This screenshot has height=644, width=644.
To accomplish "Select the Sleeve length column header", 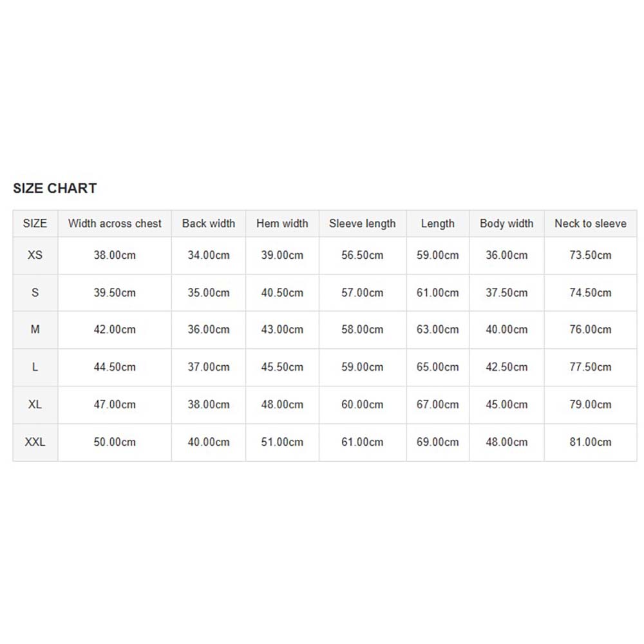I will point(363,223).
